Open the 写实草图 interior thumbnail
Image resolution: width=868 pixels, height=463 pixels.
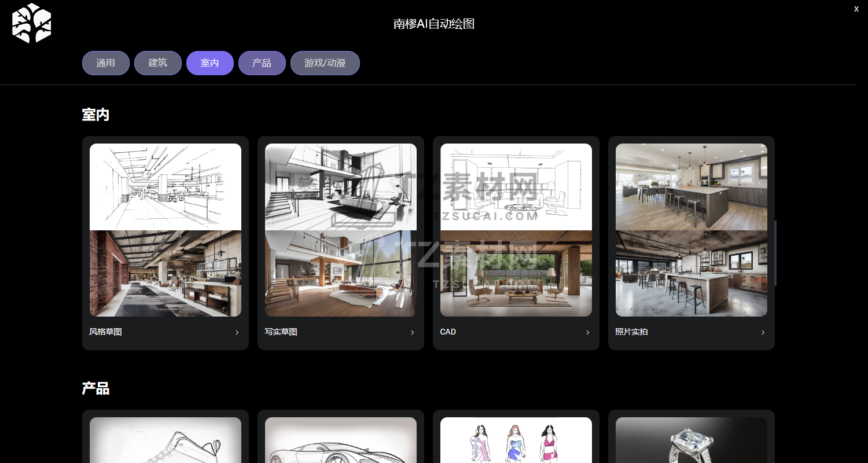tap(341, 230)
